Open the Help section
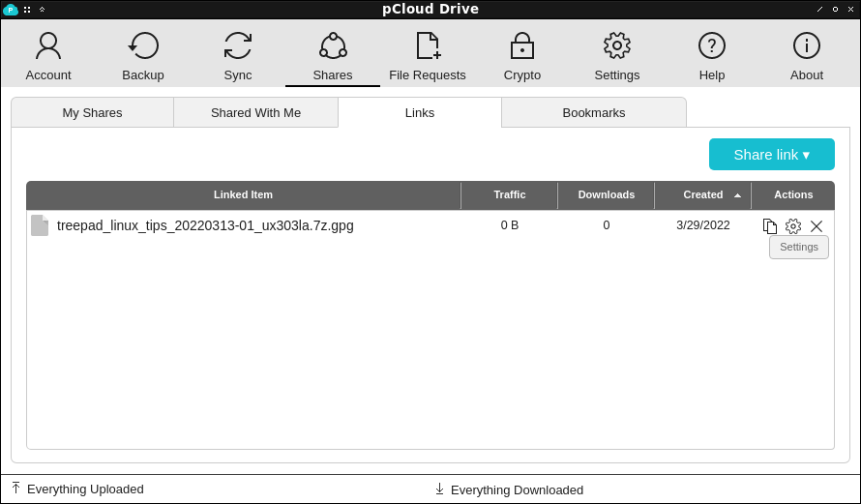The image size is (861, 504). click(712, 56)
